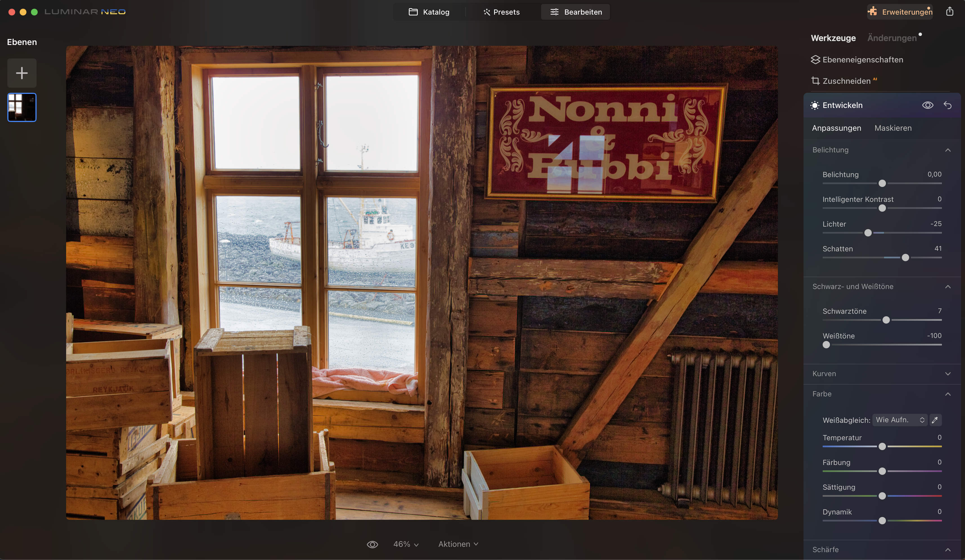This screenshot has width=965, height=560.
Task: Open the Zuschneiden crop tool
Action: pos(844,81)
